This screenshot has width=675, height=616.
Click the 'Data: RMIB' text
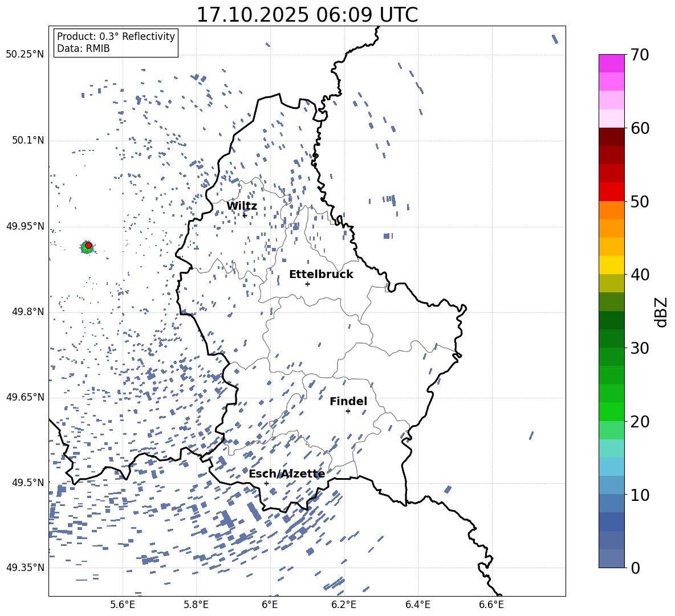pos(83,48)
